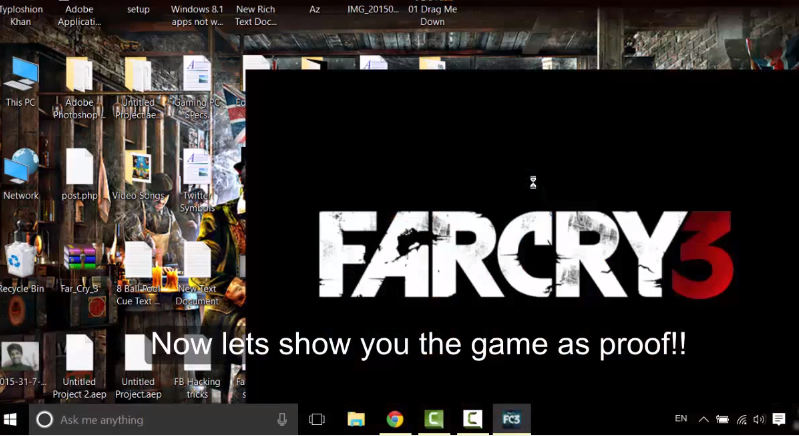The image size is (799, 436).
Task: Select the 'Windows 8.1 apps not w...' label
Action: pos(197,15)
